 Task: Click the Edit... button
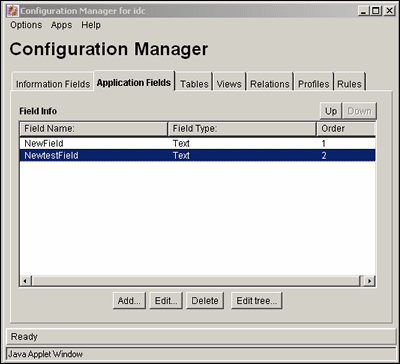[166, 301]
